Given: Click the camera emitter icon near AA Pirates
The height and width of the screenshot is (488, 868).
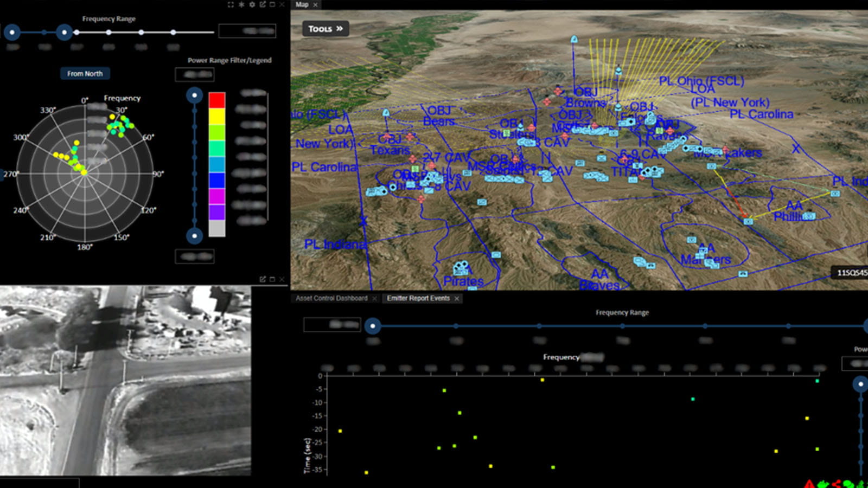Looking at the screenshot, I should [462, 267].
